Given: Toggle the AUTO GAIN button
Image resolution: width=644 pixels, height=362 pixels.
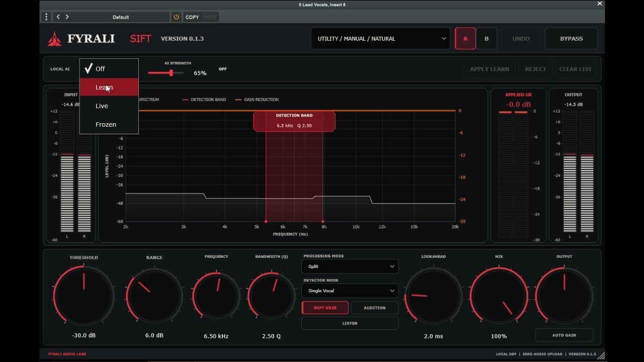Looking at the screenshot, I should pos(564,335).
